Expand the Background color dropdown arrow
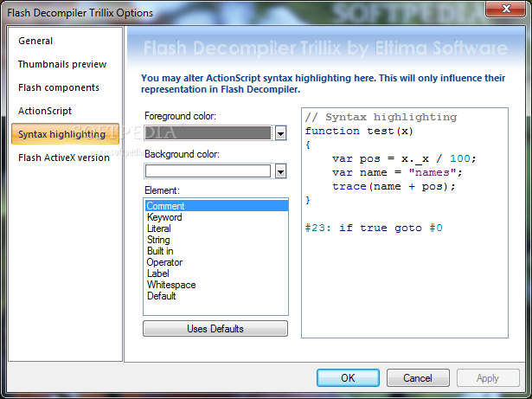Viewport: 532px width, 399px height. click(x=280, y=171)
